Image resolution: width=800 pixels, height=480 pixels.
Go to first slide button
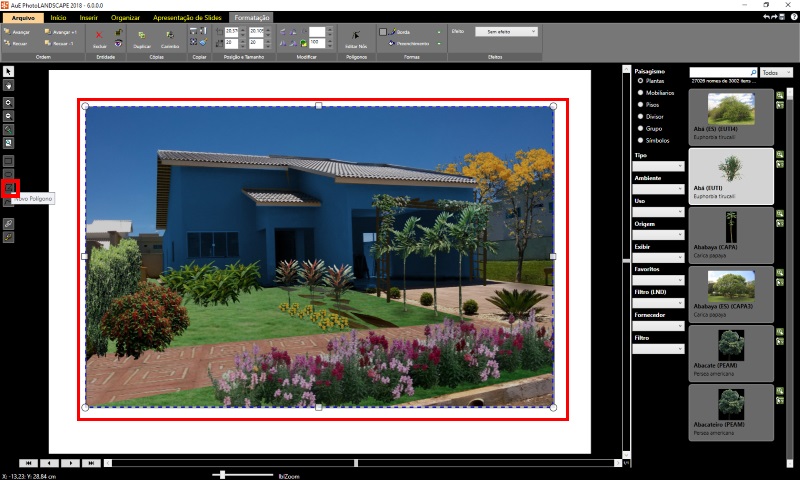pyautogui.click(x=28, y=463)
